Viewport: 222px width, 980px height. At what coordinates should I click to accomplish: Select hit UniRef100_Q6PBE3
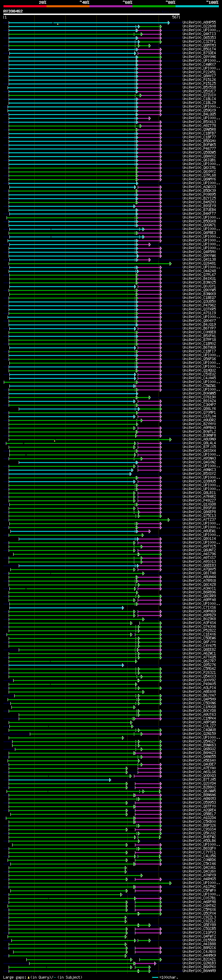point(199,233)
